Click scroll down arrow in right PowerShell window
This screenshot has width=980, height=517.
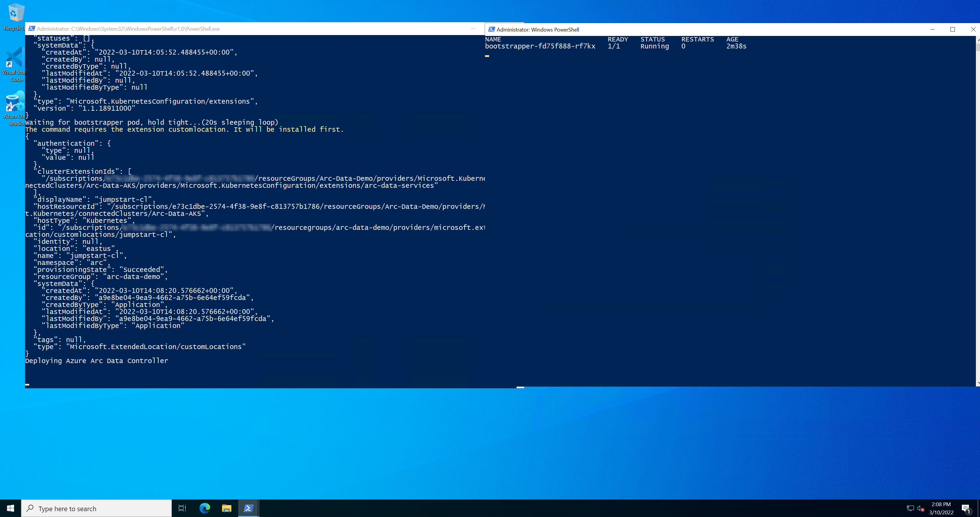click(x=978, y=383)
